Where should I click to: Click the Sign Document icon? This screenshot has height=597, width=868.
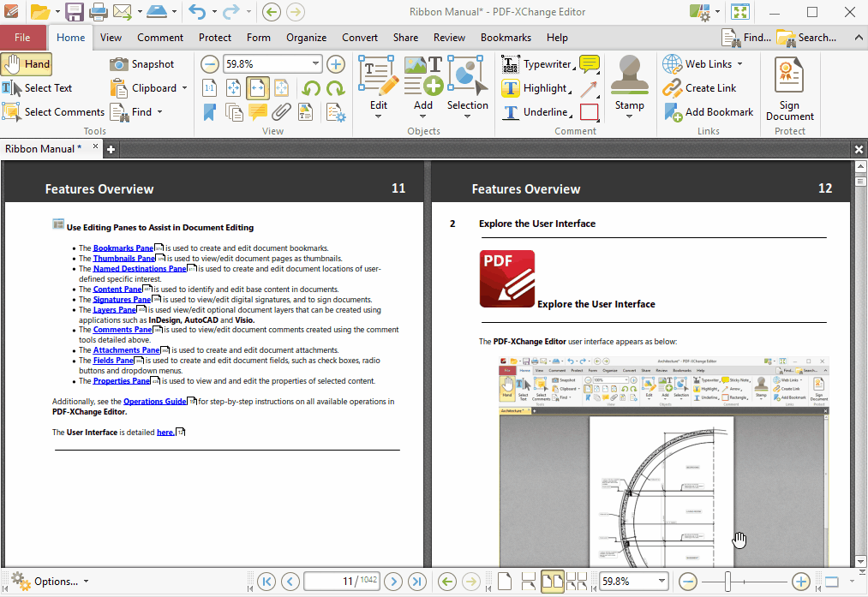[789, 77]
